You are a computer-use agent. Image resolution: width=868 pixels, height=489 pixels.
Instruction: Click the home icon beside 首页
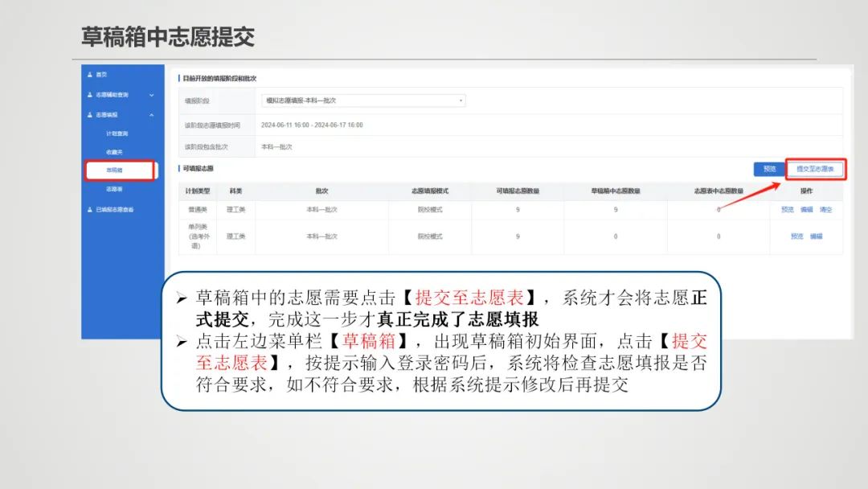(x=88, y=74)
